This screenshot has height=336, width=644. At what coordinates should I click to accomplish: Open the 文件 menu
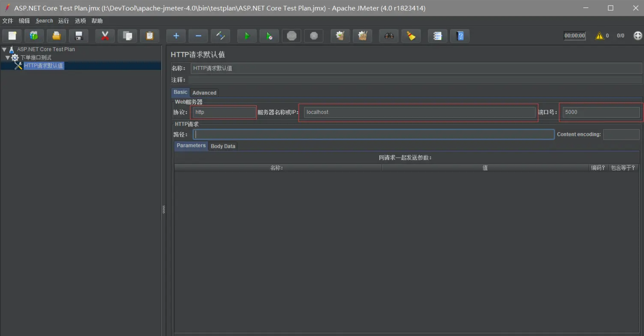(x=8, y=20)
